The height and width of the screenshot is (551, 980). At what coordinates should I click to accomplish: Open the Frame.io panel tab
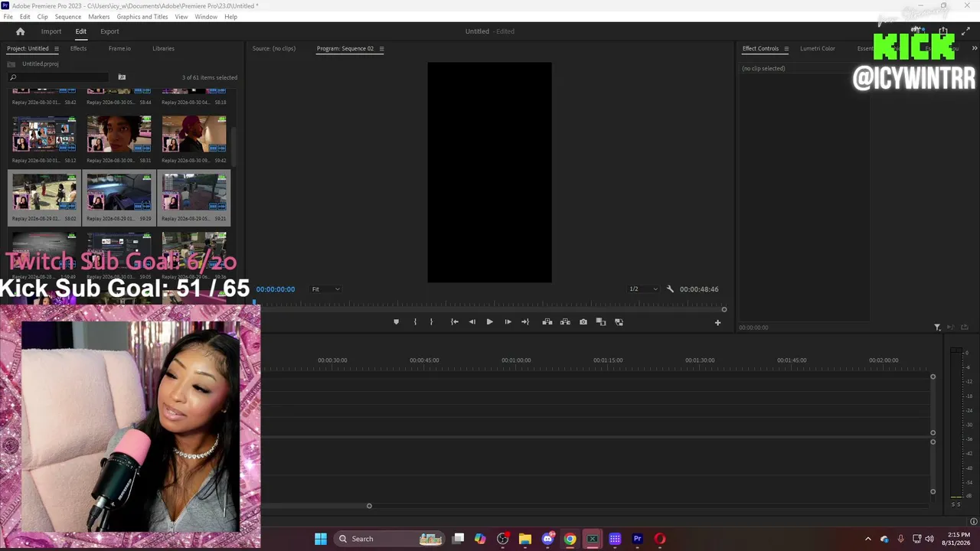point(119,49)
